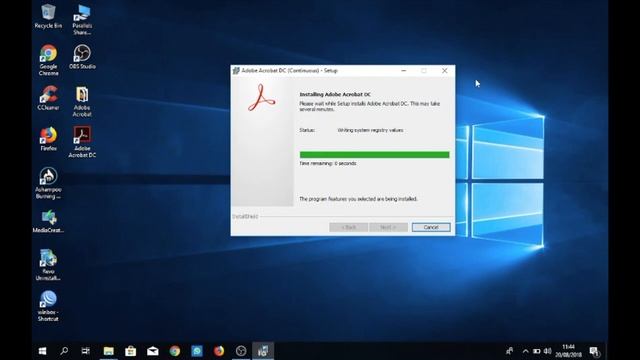The height and width of the screenshot is (360, 640).
Task: Open the volume speaker tray icon
Action: click(548, 351)
